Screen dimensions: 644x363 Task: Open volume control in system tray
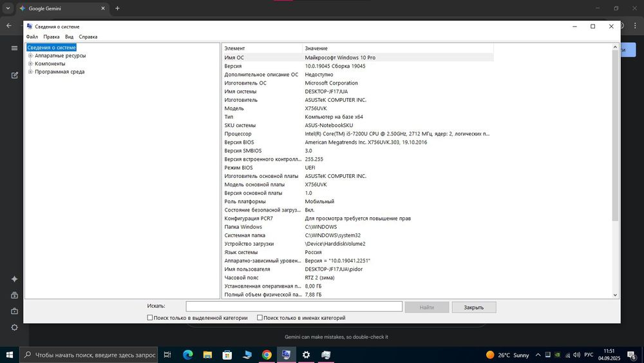pos(576,355)
